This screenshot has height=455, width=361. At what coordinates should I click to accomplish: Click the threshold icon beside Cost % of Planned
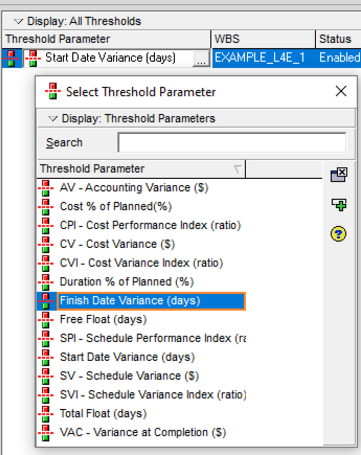(46, 207)
